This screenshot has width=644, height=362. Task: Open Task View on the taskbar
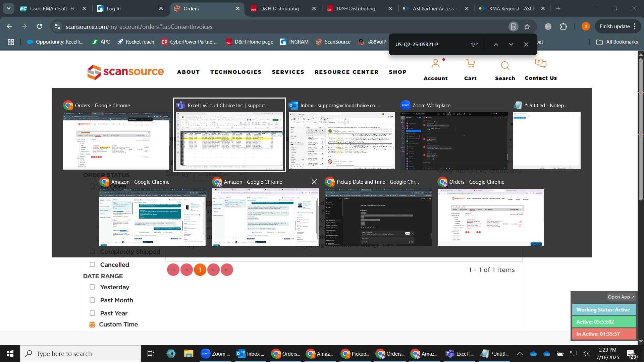[151, 354]
